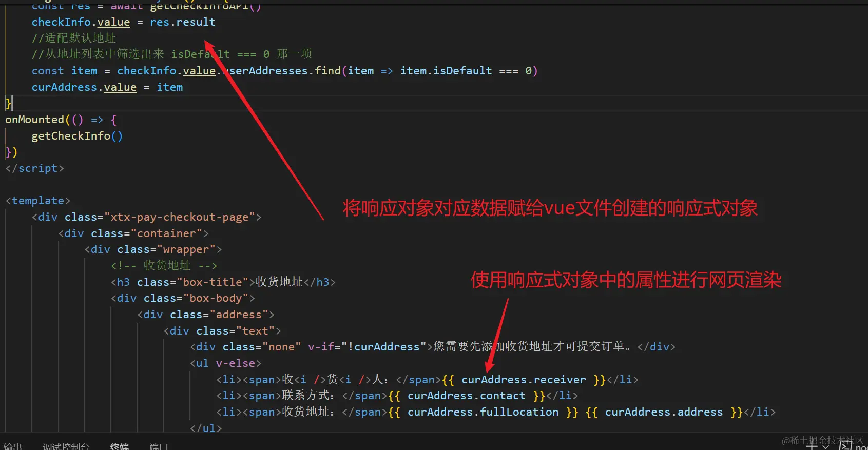Click the opening '<template>' tag

[37, 201]
